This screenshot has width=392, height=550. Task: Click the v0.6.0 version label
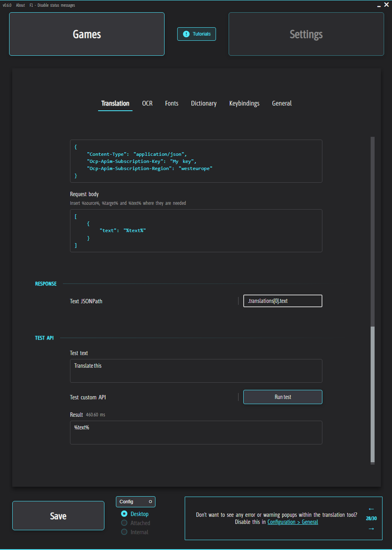tap(7, 5)
